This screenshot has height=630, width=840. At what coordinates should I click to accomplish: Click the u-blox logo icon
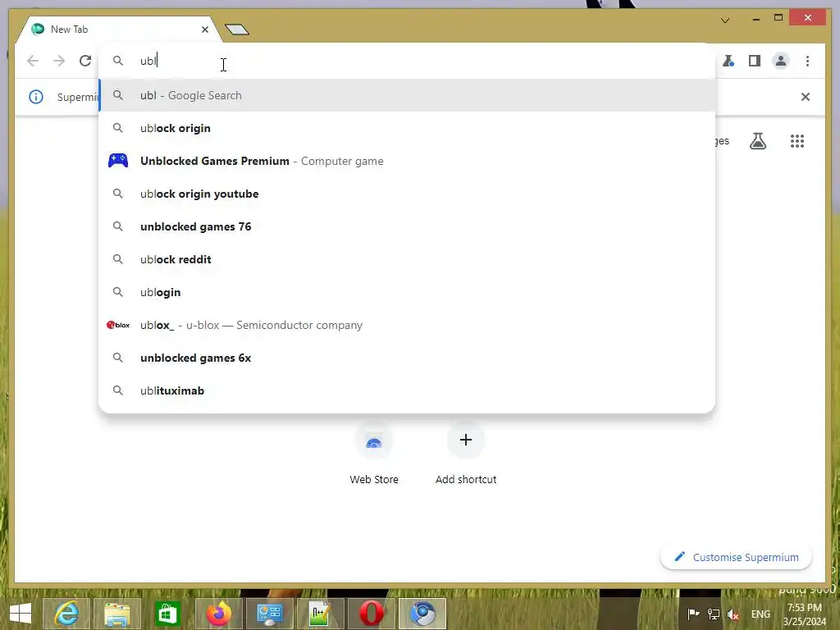(118, 325)
